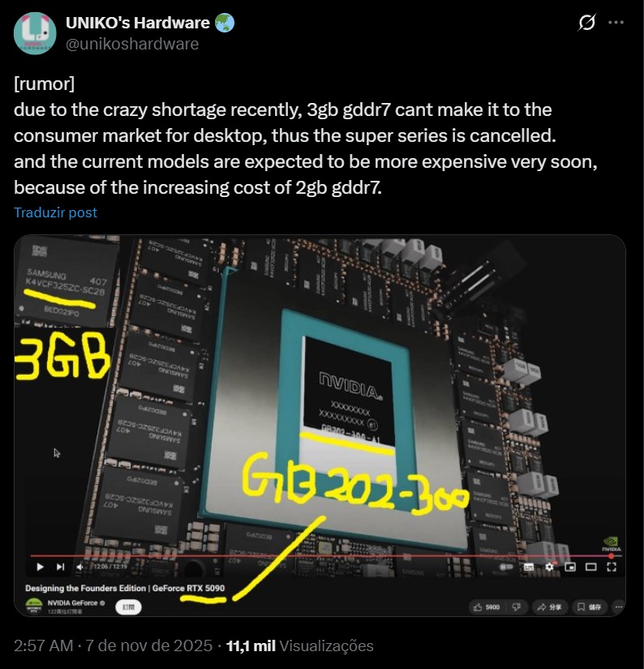Click UNIKO's Hardware profile avatar
This screenshot has width=644, height=669.
[35, 33]
